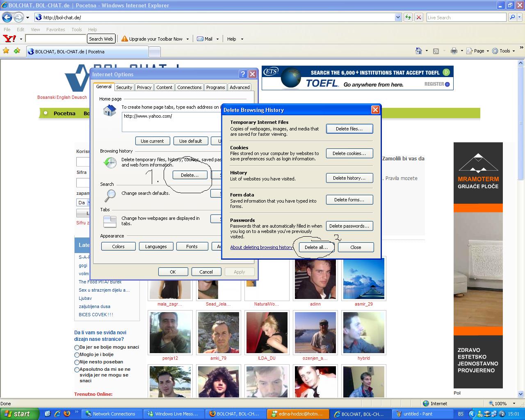
Task: Select 'Da jer se bolje mogu snaci' option
Action: pyautogui.click(x=77, y=347)
